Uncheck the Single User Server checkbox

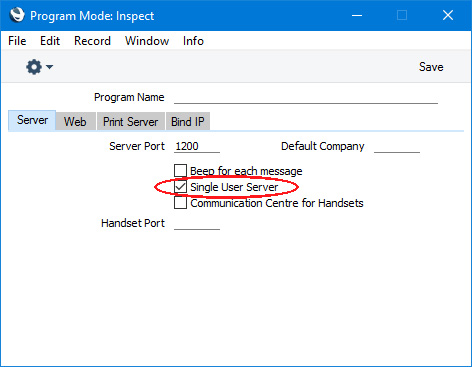tap(180, 187)
